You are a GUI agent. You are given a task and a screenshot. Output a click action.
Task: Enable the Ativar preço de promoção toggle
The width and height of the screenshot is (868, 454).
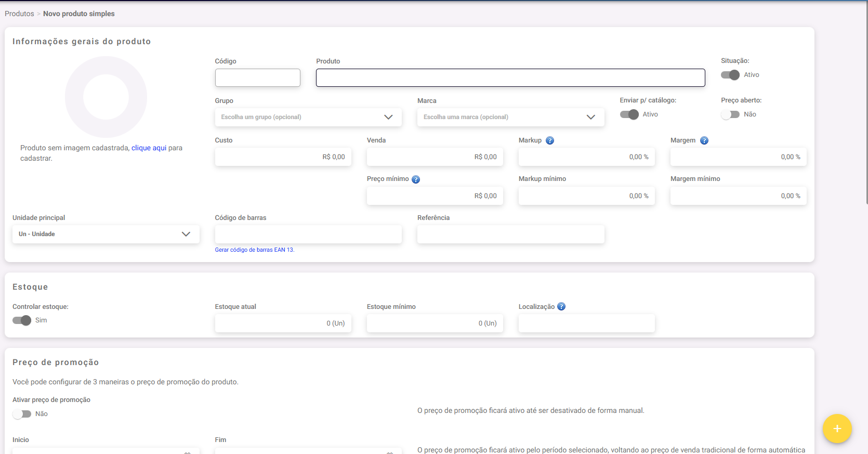pos(22,414)
